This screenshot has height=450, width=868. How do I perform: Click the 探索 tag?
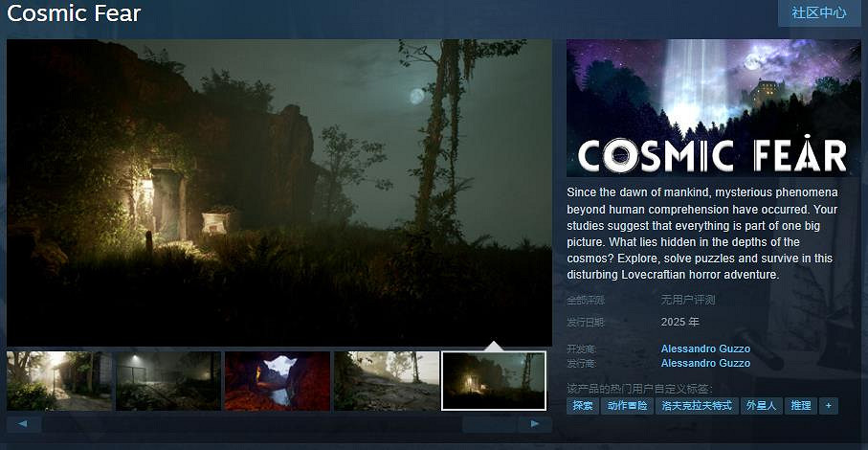pos(583,406)
